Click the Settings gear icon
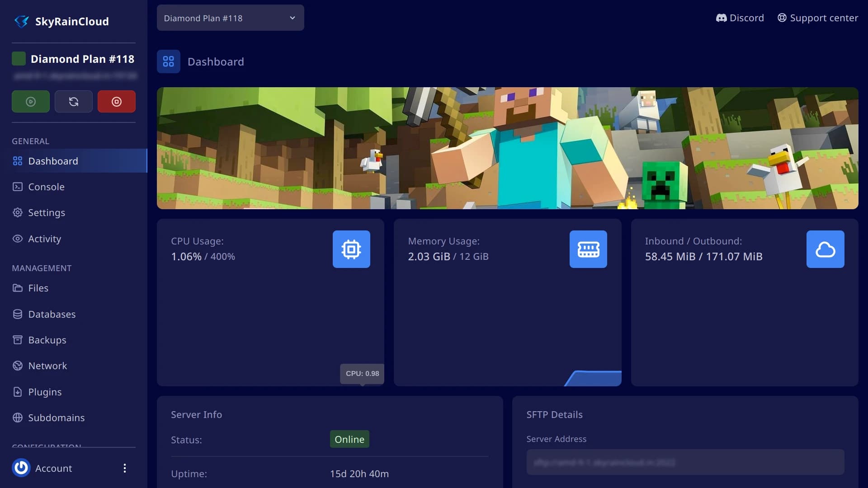Viewport: 868px width, 488px height. coord(18,212)
